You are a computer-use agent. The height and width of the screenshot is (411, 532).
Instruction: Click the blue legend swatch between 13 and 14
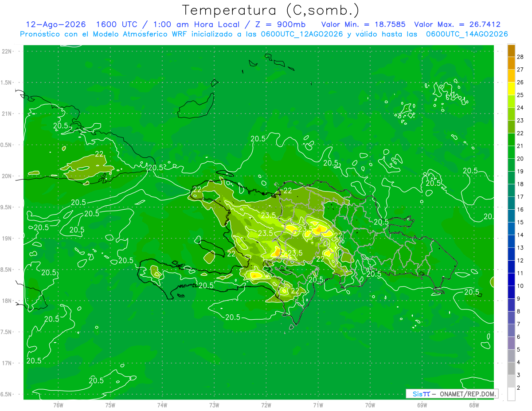point(512,241)
